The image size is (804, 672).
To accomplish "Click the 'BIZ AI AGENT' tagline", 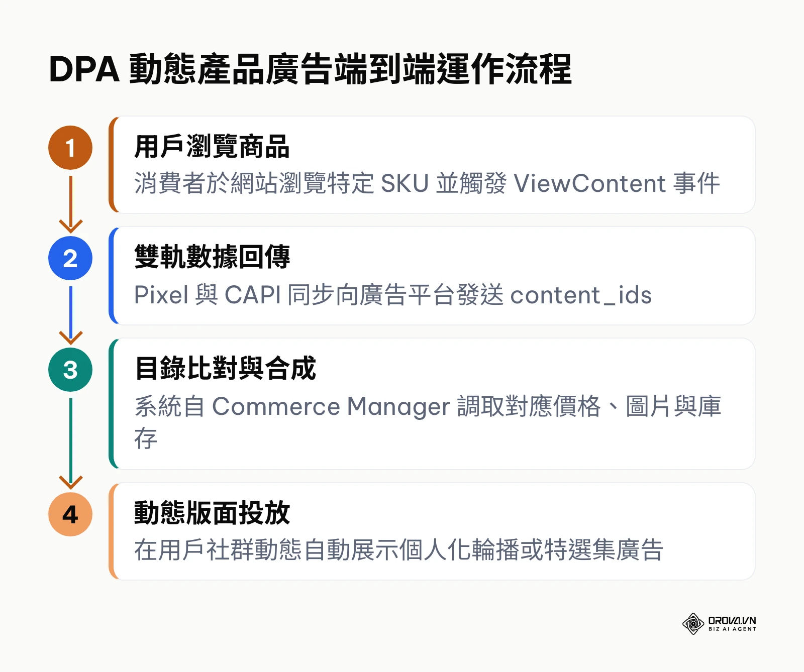I will (732, 629).
